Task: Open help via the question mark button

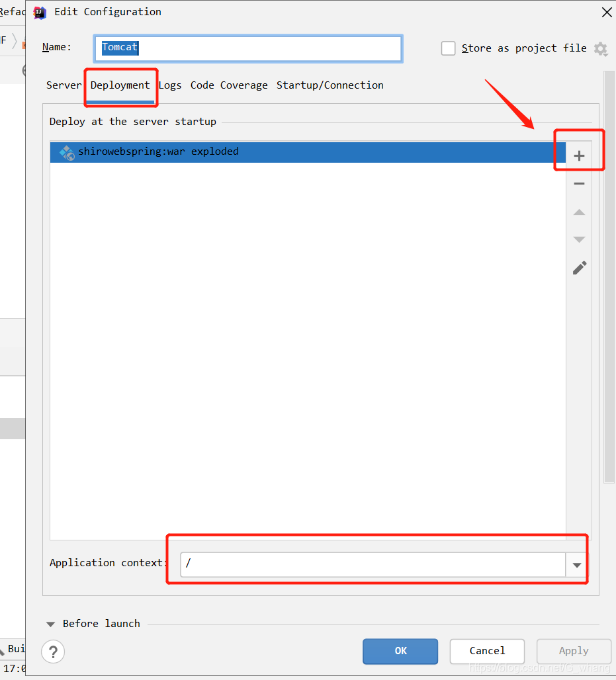Action: click(53, 652)
